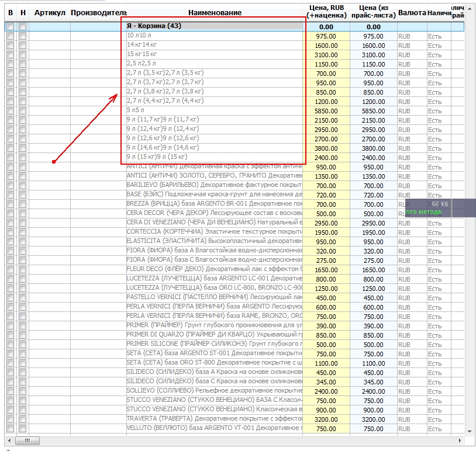This screenshot has width=476, height=451.
Task: Select the 5 л5 л row
Action: pyautogui.click(x=234, y=110)
